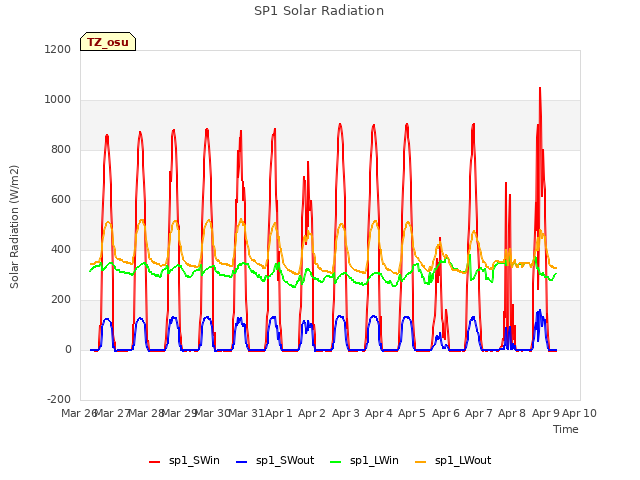
Task: Click the 1000 y-axis tick label
Action: [x=58, y=100]
